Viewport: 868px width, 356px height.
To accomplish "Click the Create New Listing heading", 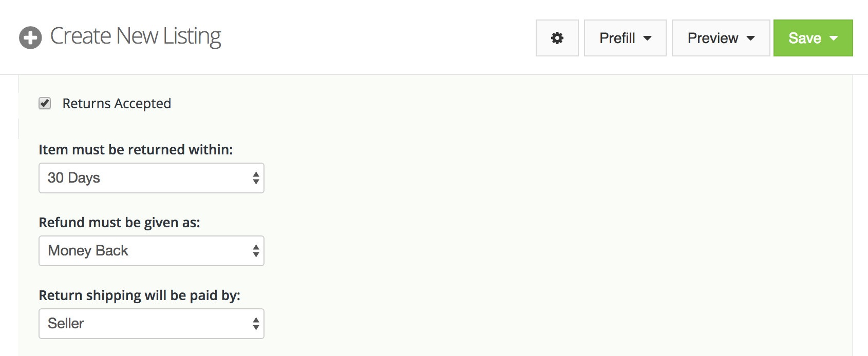I will (x=135, y=36).
